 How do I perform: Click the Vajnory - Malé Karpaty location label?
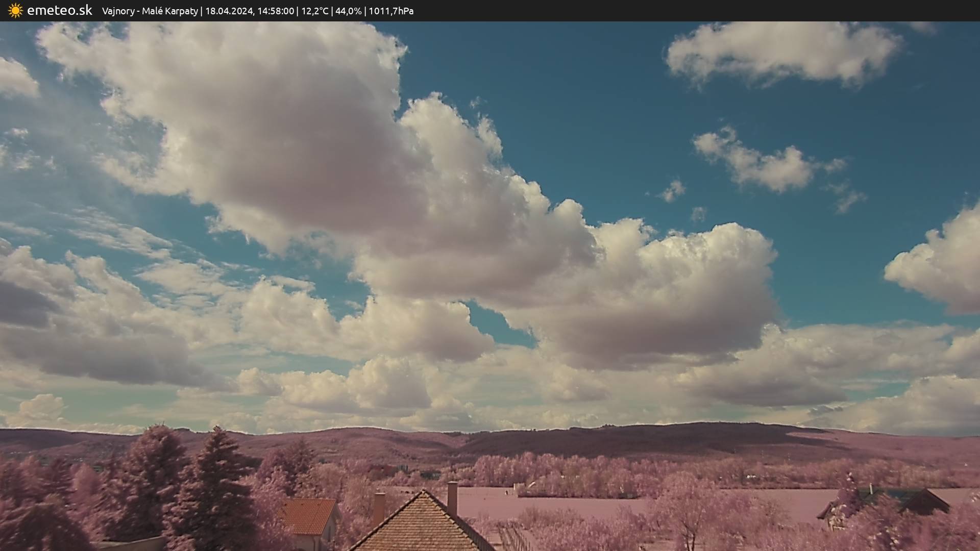pos(150,11)
